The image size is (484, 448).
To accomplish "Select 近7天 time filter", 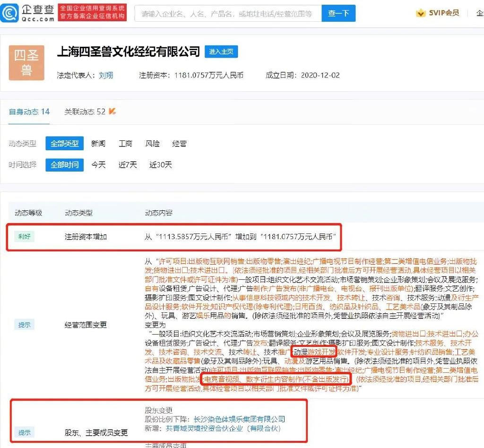I will pos(128,165).
